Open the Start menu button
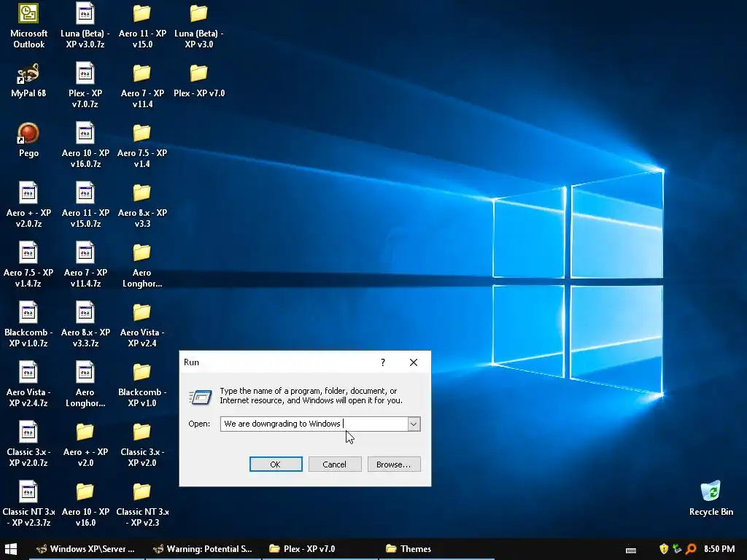This screenshot has width=747, height=560. [x=10, y=549]
